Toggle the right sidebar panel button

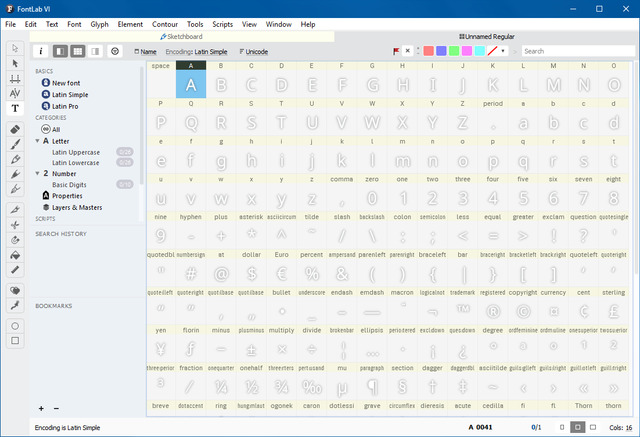coord(94,51)
